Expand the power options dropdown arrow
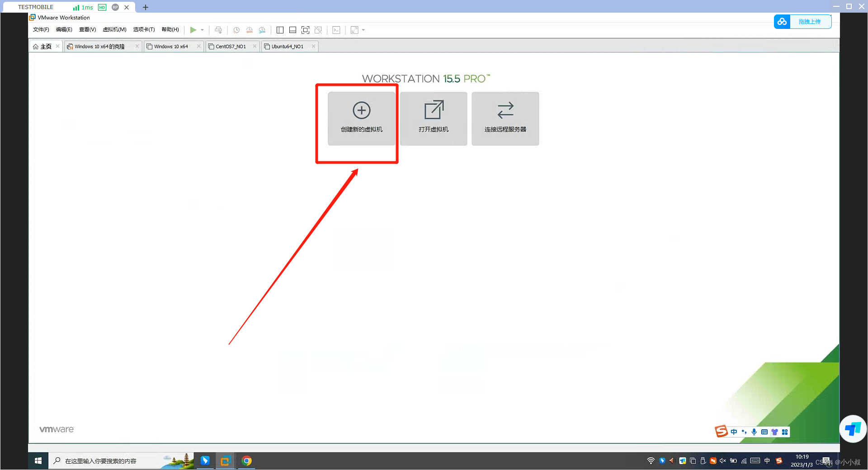Viewport: 868px width, 470px height. point(202,30)
